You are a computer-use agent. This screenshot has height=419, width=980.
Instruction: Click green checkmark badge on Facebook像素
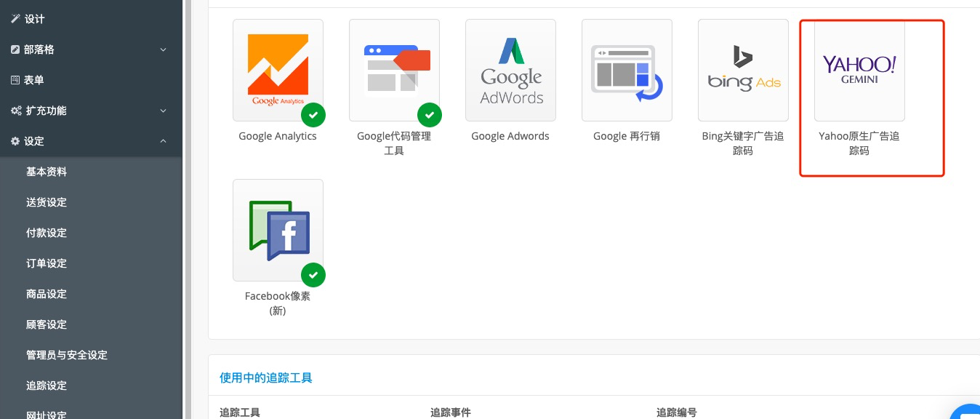click(313, 275)
